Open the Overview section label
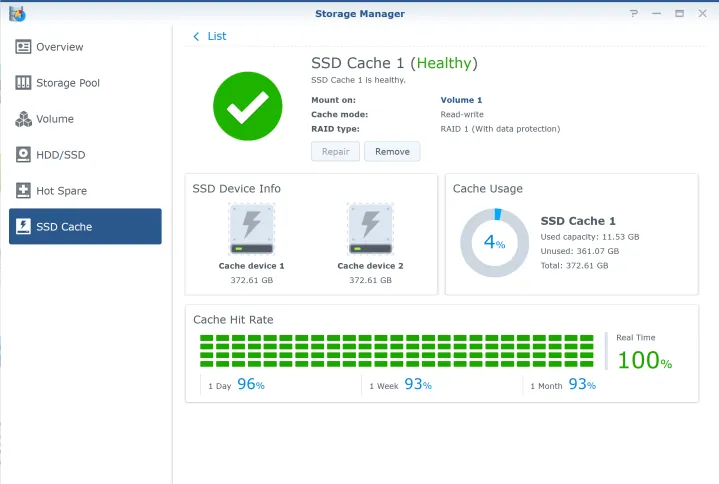 (x=60, y=47)
